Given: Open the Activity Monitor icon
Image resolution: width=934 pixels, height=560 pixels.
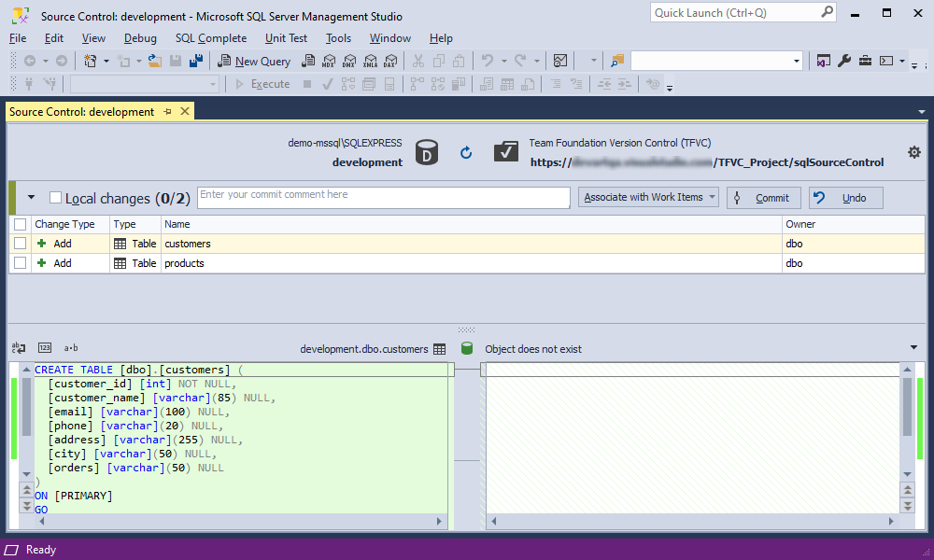Looking at the screenshot, I should (559, 61).
